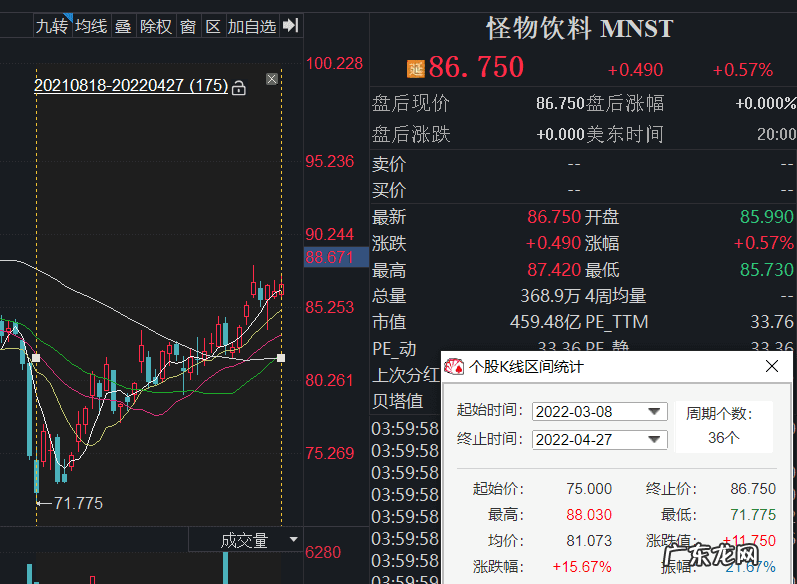Click the left range handle square on the chart

(36, 358)
